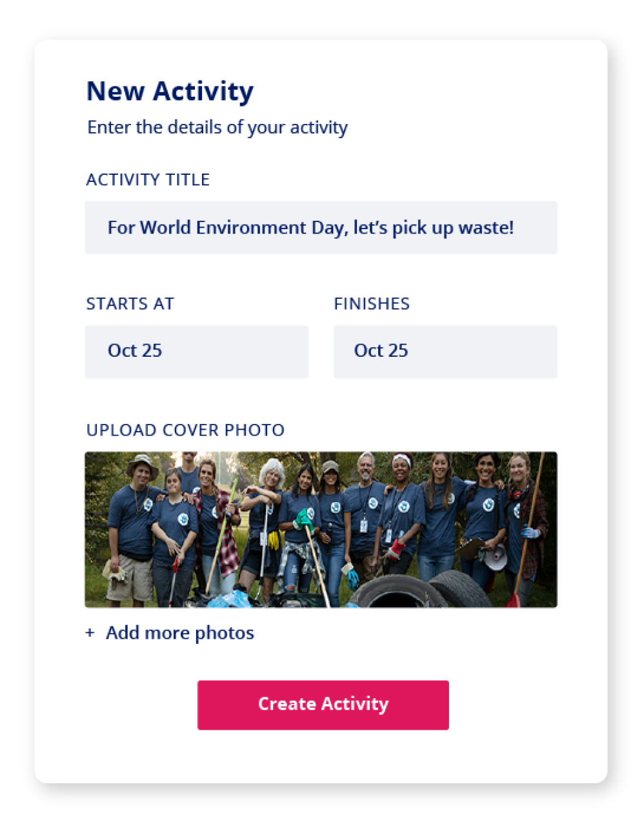Click the red rake head in cover photo
This screenshot has width=644, height=822.
513,600
